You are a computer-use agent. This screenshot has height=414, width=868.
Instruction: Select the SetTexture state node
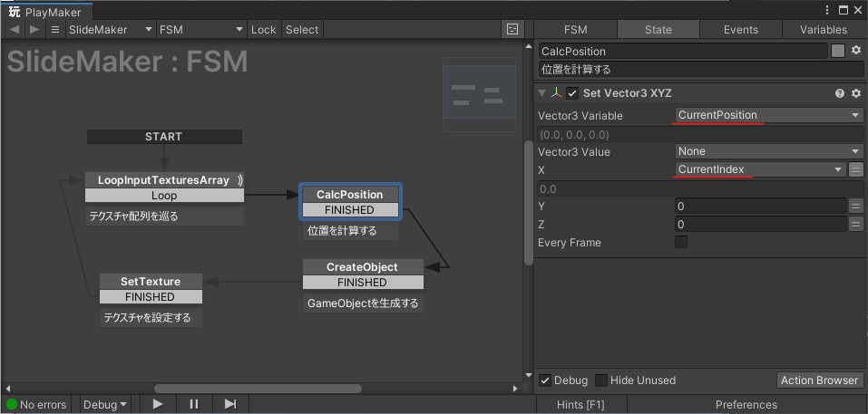pos(151,282)
